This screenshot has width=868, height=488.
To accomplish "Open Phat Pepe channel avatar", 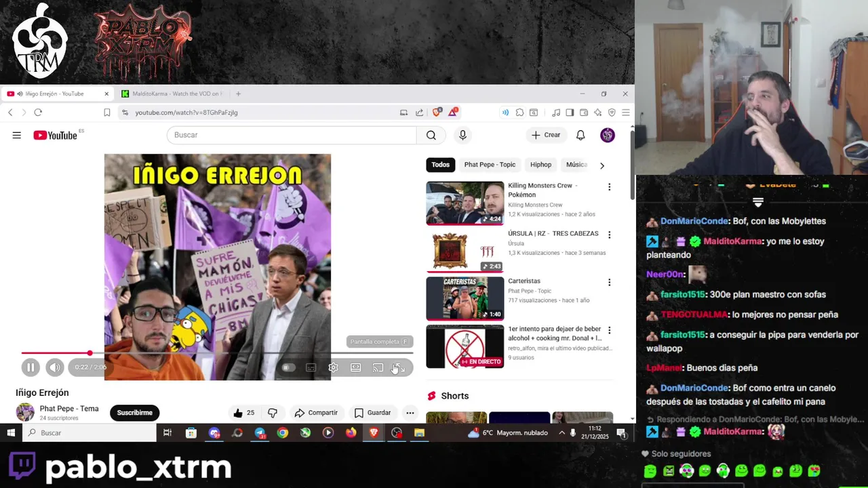I will click(25, 412).
